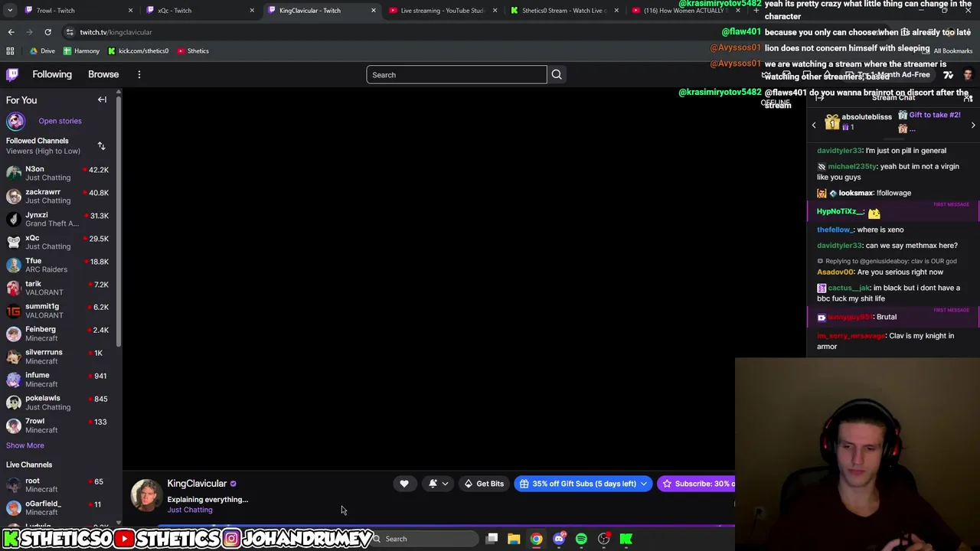The image size is (980, 551).
Task: Open tarik channel in sidebar
Action: pos(58,288)
